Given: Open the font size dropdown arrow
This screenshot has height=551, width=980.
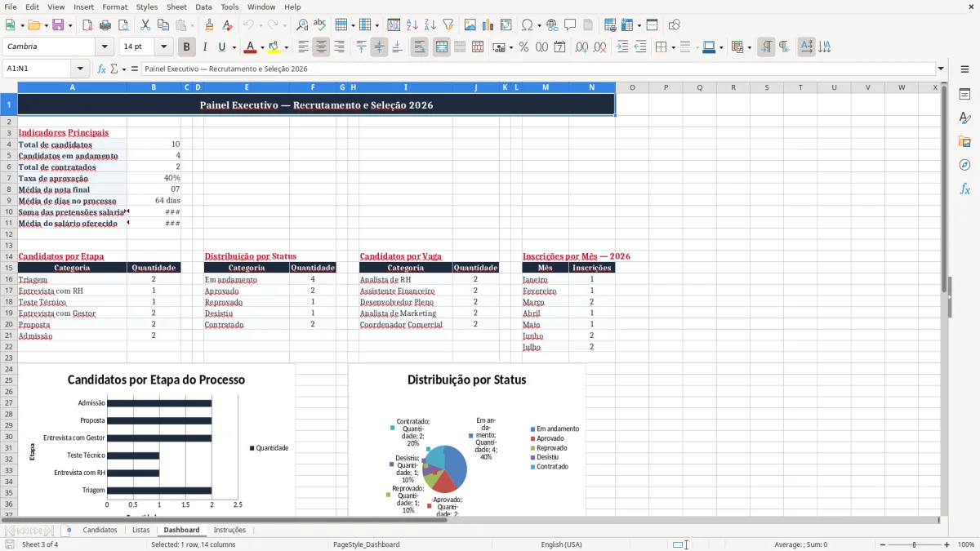Looking at the screenshot, I should (163, 47).
